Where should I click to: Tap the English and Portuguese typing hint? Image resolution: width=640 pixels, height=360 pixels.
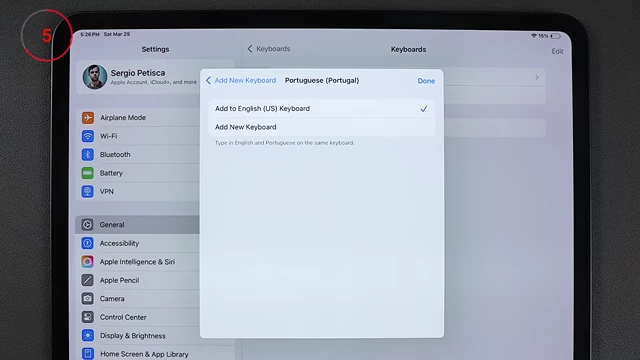(x=284, y=143)
